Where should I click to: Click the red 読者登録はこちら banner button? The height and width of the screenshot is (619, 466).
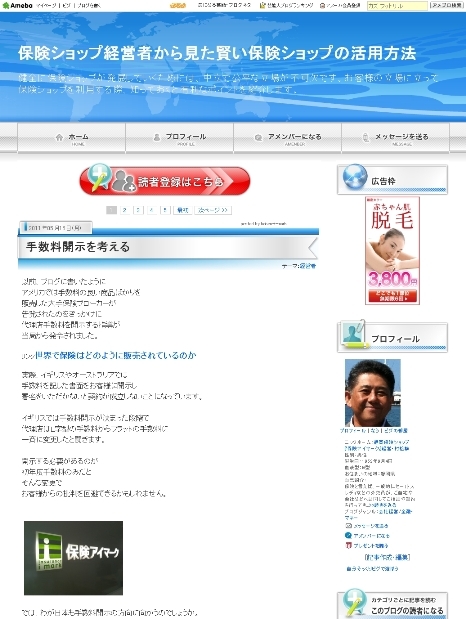coord(165,181)
